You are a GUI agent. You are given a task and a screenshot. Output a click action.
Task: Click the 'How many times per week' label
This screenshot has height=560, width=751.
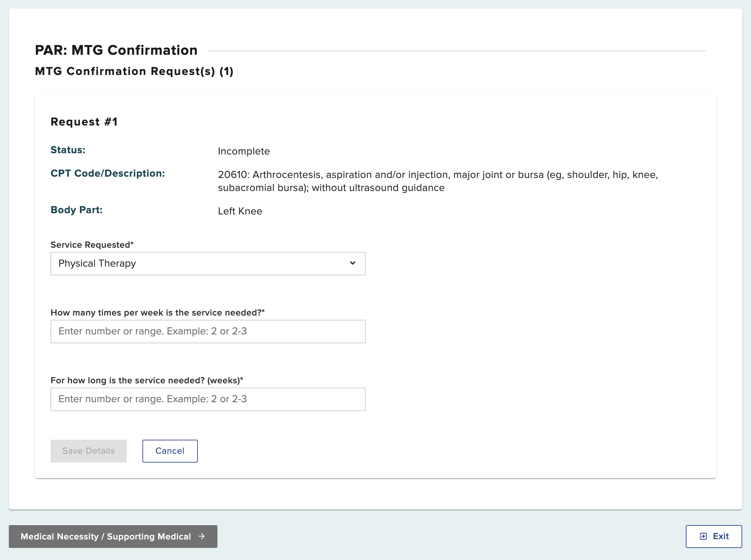pyautogui.click(x=157, y=313)
